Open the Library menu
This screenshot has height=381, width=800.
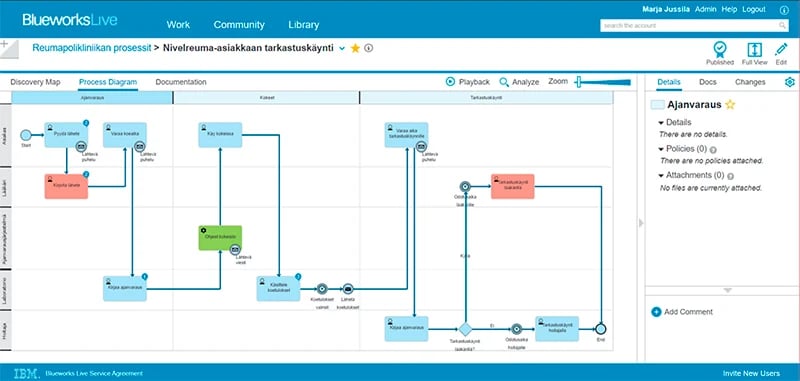[304, 24]
